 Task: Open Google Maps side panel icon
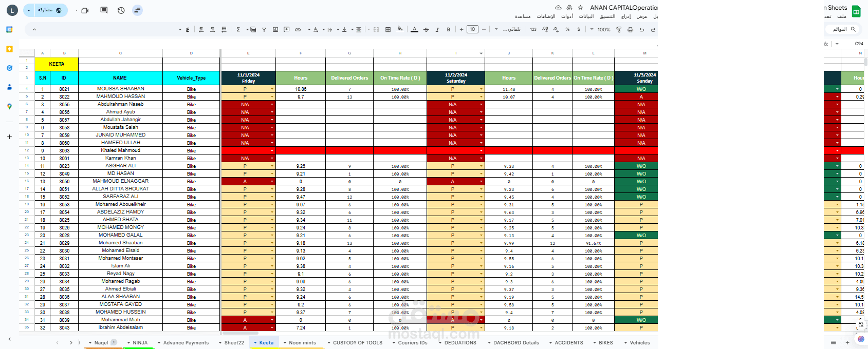[x=9, y=106]
